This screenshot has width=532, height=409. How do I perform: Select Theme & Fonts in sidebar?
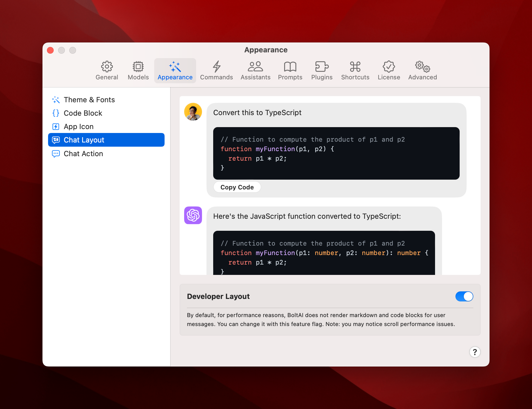[89, 100]
